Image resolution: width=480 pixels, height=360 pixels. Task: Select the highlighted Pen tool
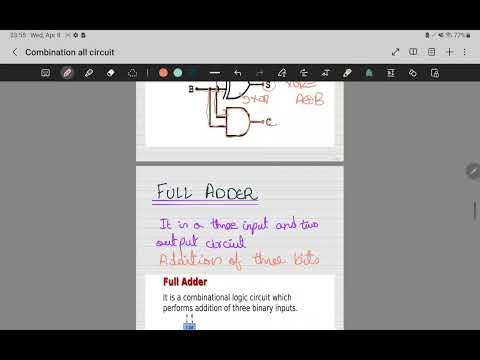(x=67, y=73)
